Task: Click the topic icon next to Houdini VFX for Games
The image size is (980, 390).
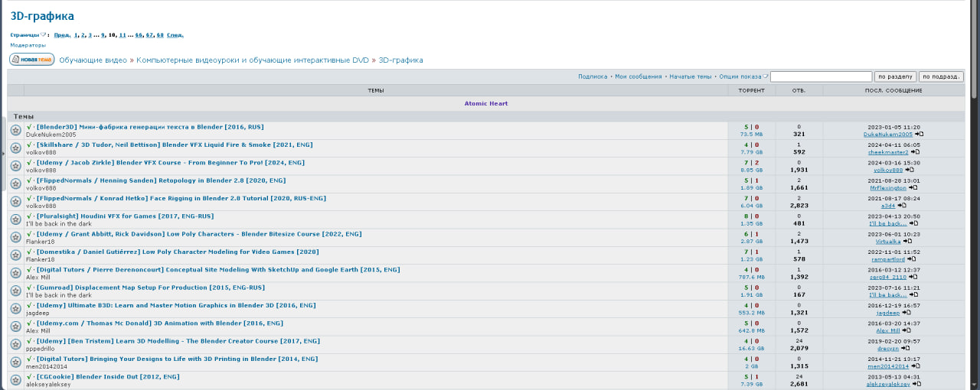Action: click(x=15, y=220)
